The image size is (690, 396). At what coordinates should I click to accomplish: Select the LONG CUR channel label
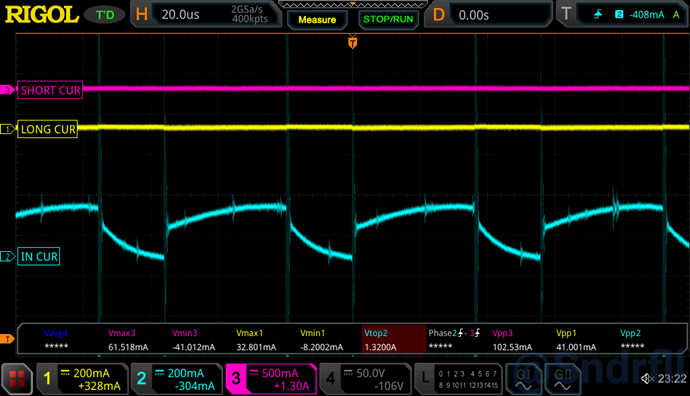click(48, 129)
